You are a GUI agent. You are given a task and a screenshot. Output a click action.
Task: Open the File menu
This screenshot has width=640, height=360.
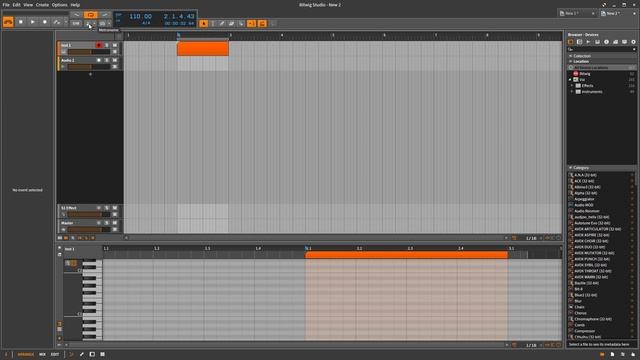(x=6, y=5)
